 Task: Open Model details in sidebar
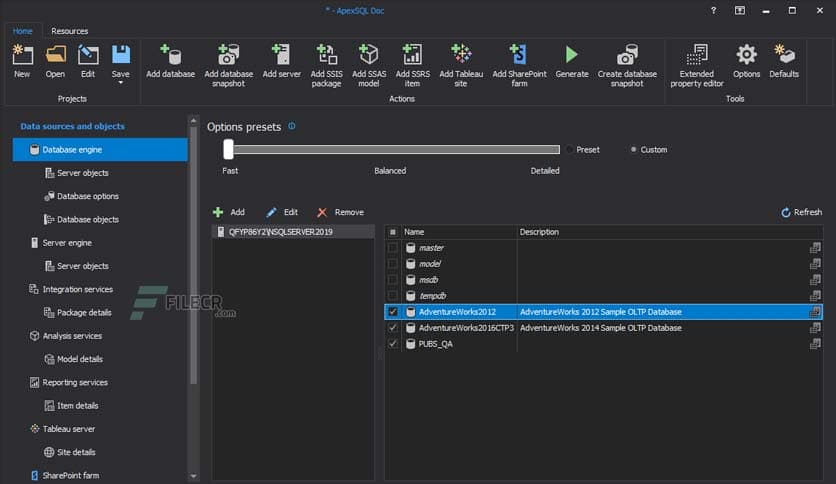pos(74,359)
